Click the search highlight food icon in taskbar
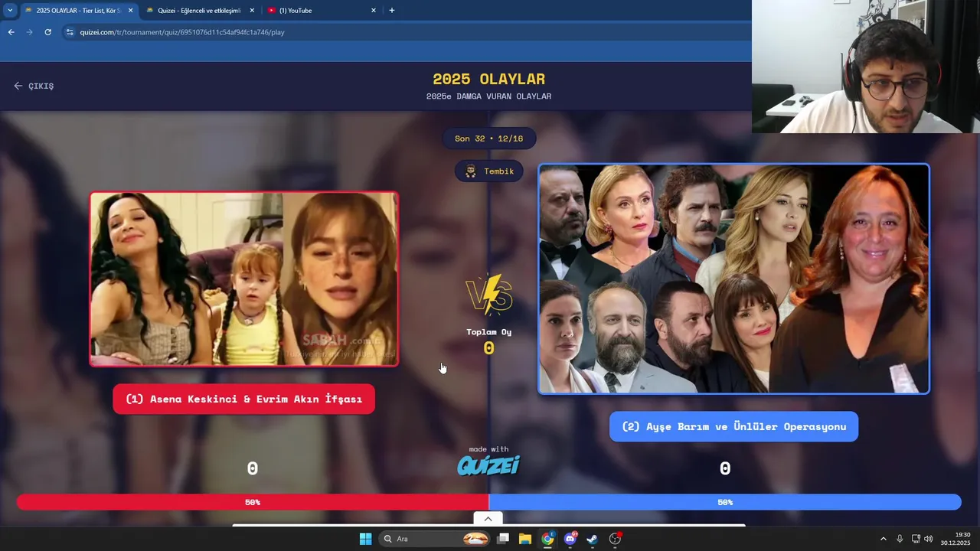Viewport: 980px width, 551px height. coord(475,539)
